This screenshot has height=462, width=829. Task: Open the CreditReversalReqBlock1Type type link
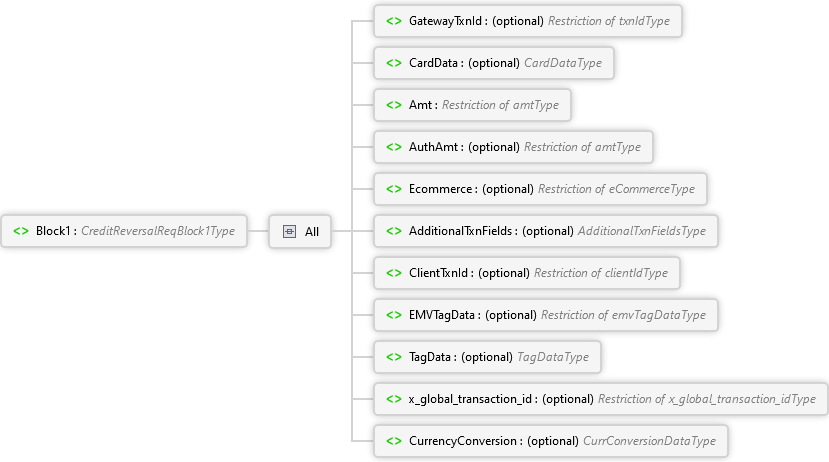[x=158, y=231]
